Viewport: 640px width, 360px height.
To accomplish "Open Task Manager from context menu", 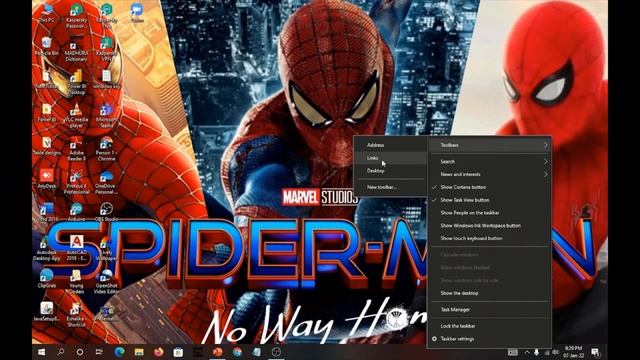I will 489,309.
